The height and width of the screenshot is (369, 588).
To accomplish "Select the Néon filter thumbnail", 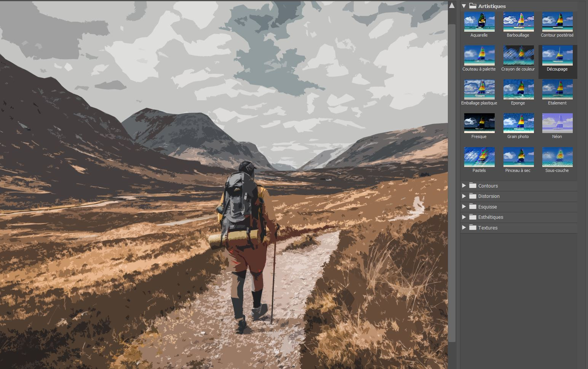I will click(x=557, y=123).
